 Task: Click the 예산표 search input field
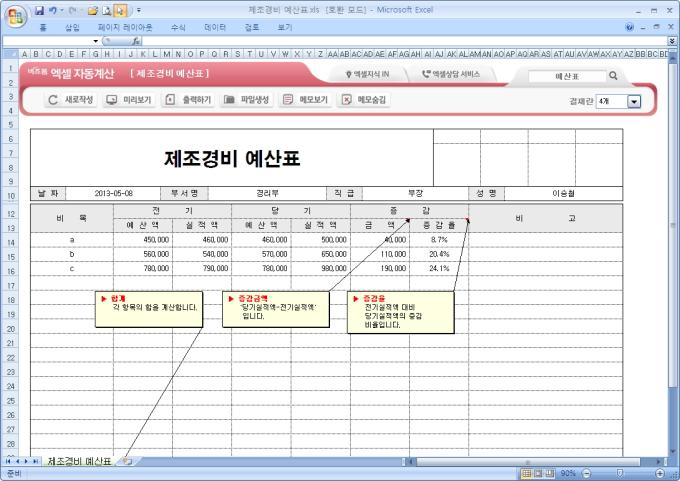coord(567,76)
